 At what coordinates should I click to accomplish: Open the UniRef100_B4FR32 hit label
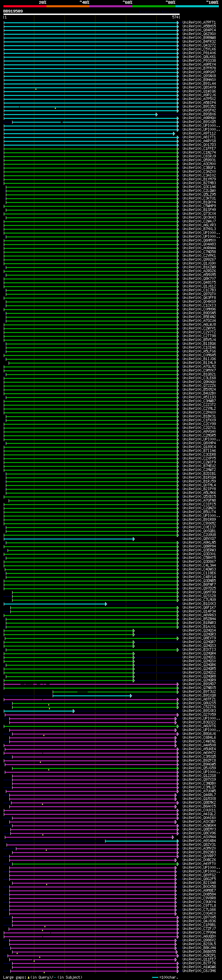point(199,41)
